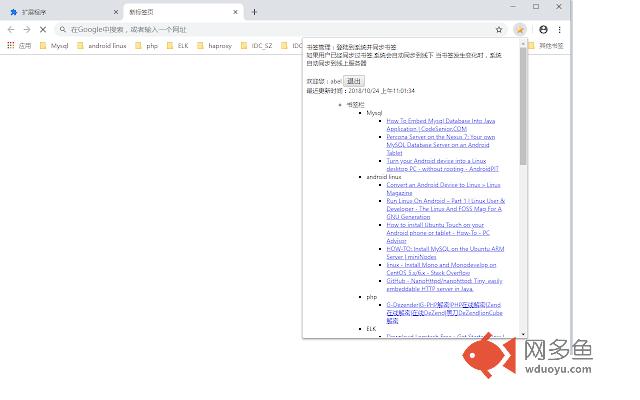The image size is (640, 400).
Task: Open 'Percona Server on the Nexus 7' link
Action: (x=440, y=145)
